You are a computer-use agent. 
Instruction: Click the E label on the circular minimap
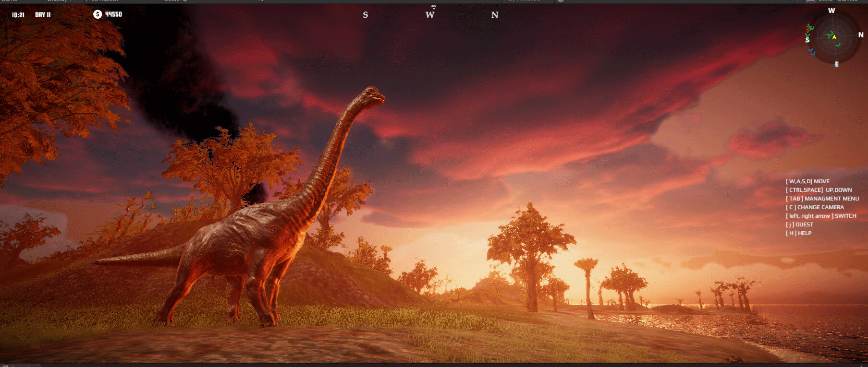pyautogui.click(x=836, y=64)
